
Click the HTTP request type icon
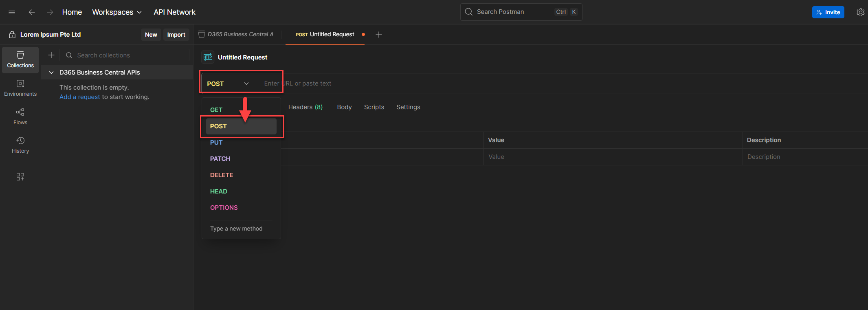[x=208, y=57]
